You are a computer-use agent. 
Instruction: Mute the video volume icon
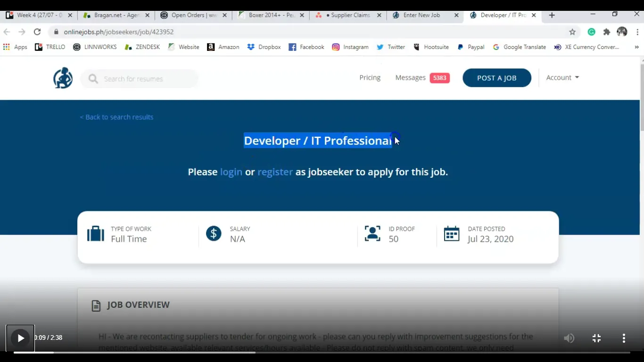click(x=569, y=338)
